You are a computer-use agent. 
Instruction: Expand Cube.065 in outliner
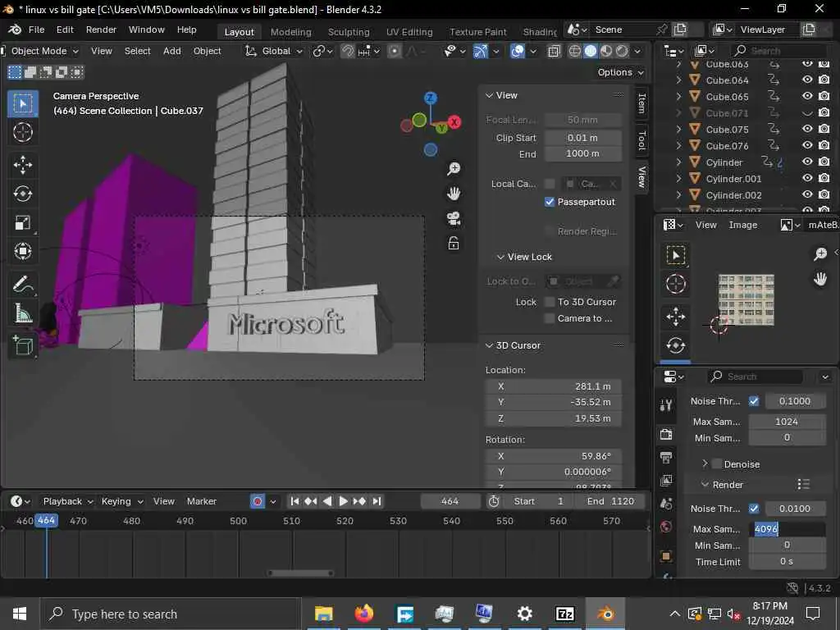[x=678, y=97]
